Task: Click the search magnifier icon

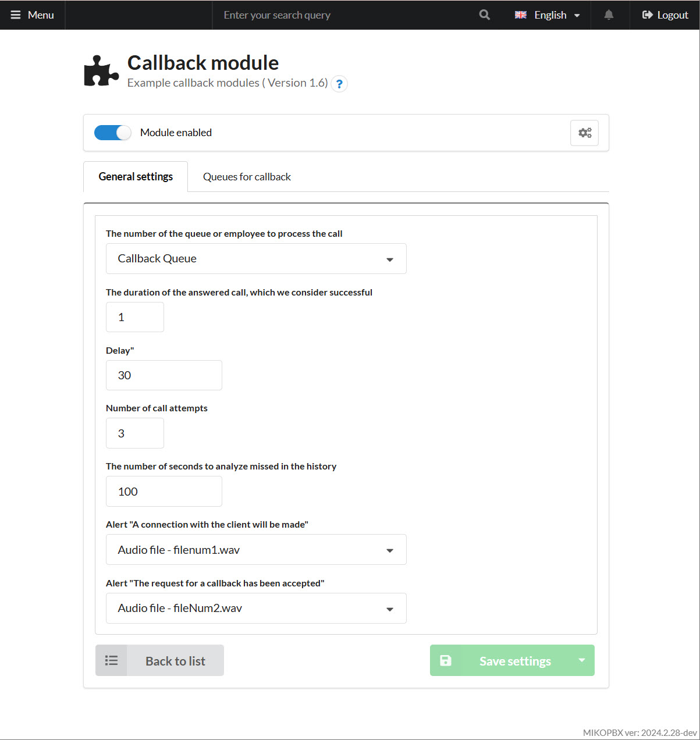Action: [x=484, y=15]
